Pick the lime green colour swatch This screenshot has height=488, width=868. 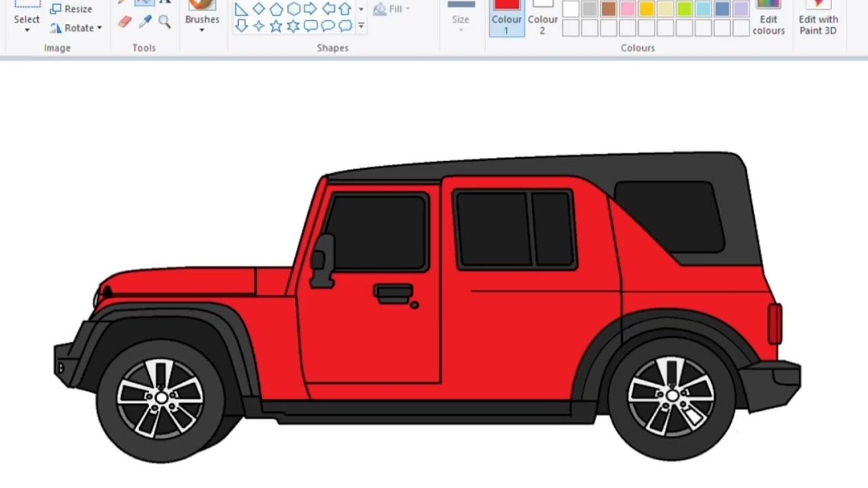tap(685, 9)
